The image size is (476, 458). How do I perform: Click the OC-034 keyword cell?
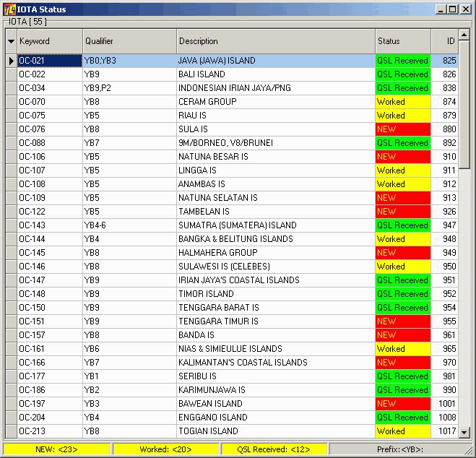(50, 88)
